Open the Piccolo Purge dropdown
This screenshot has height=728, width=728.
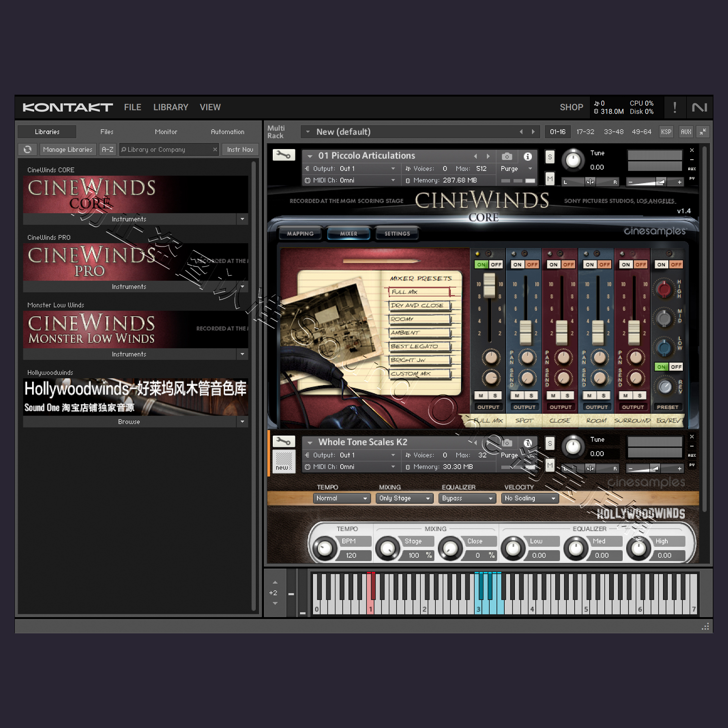click(516, 168)
